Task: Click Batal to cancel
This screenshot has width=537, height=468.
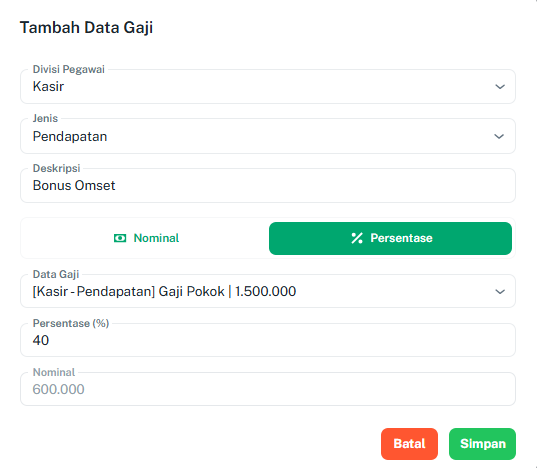Action: tap(409, 444)
